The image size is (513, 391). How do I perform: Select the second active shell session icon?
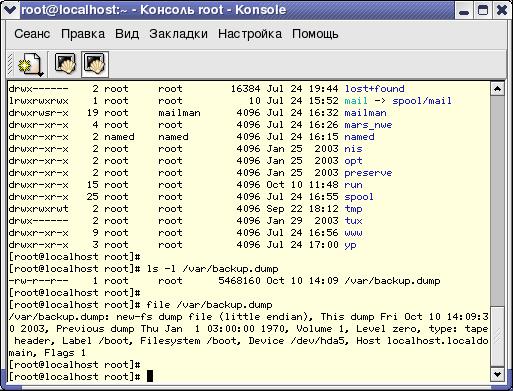(x=95, y=63)
